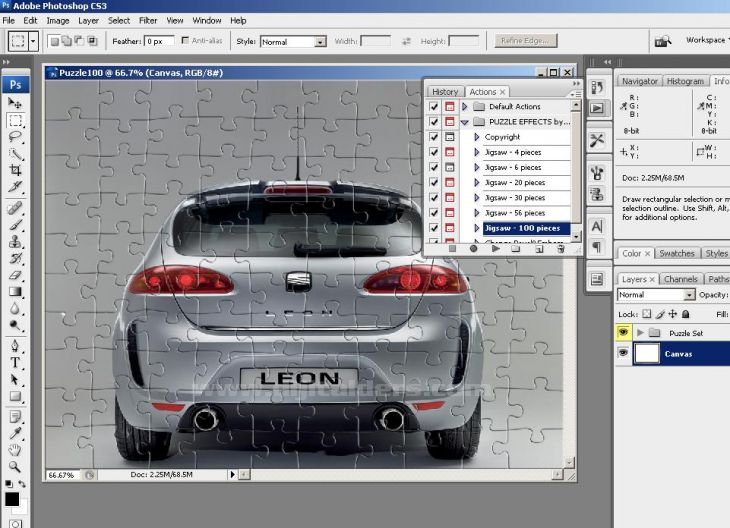Select the Move tool
This screenshot has height=528, width=730.
point(15,102)
